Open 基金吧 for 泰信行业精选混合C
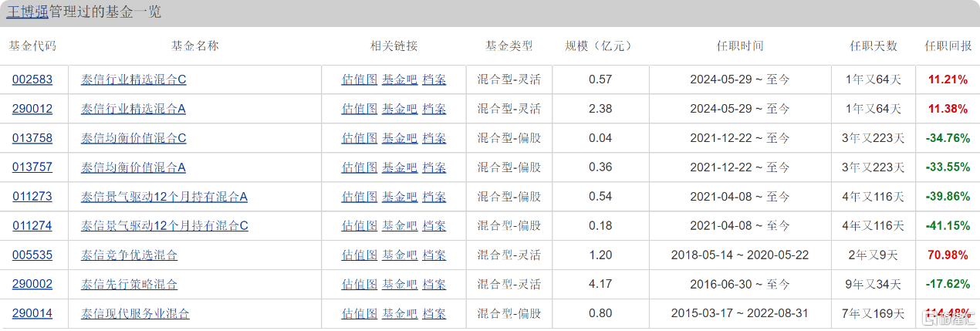The image size is (980, 331). 400,79
